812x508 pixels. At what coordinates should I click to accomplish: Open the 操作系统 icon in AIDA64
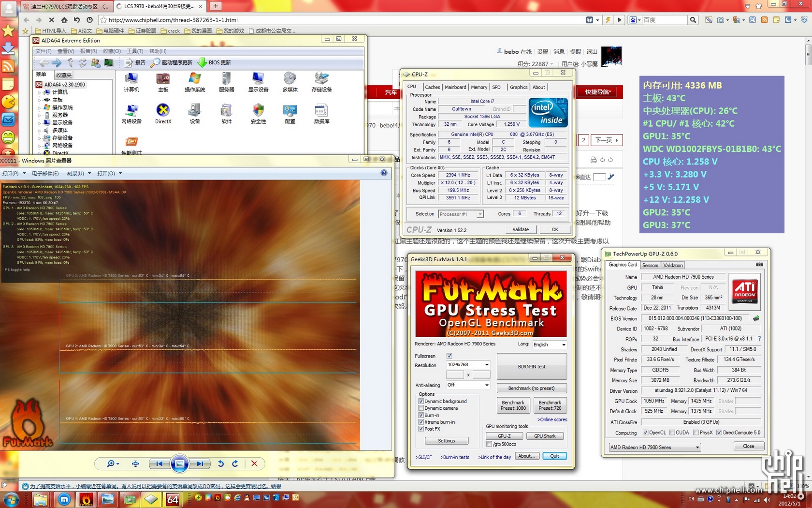click(195, 82)
